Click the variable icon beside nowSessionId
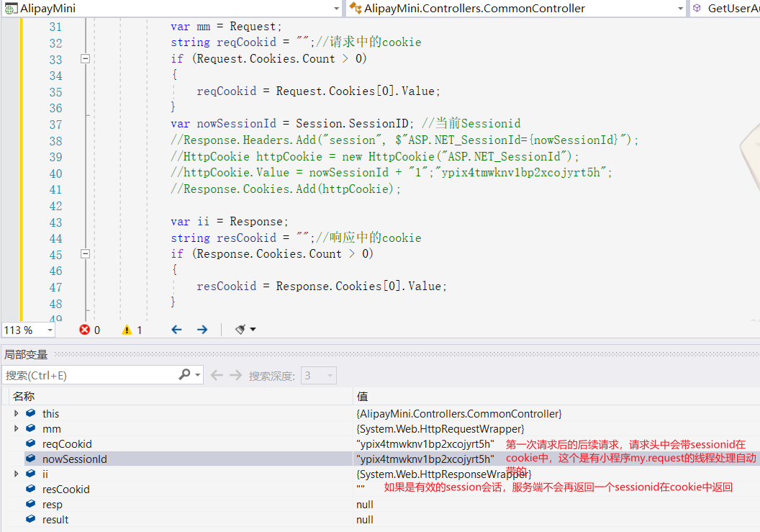 [x=30, y=459]
